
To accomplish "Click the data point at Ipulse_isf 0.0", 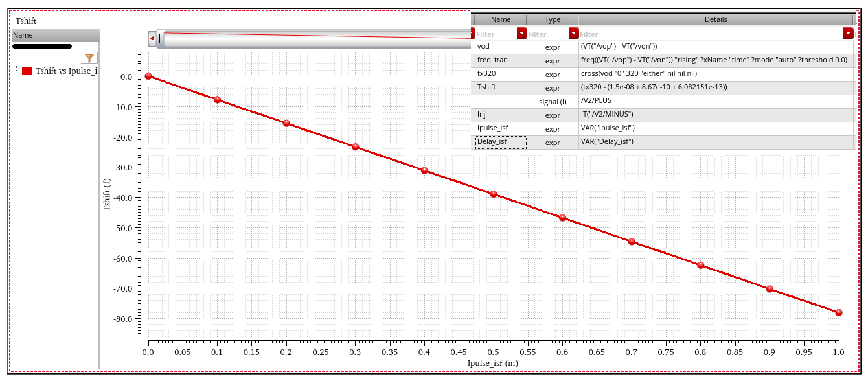I will click(x=148, y=76).
